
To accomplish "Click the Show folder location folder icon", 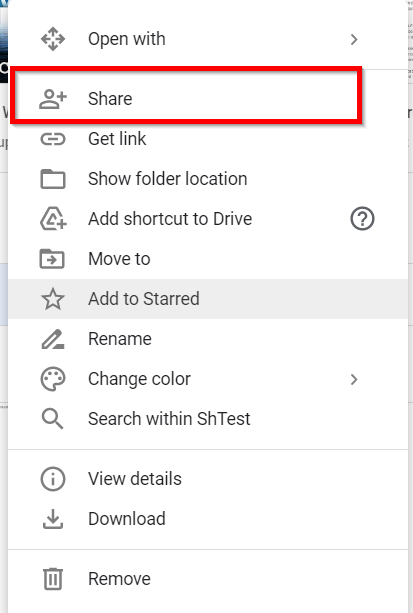I will 53,179.
